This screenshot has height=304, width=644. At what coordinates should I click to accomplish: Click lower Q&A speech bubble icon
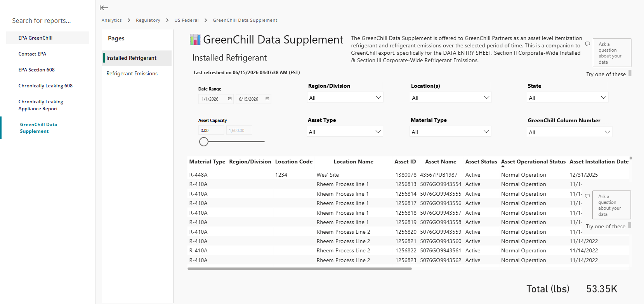coord(587,196)
